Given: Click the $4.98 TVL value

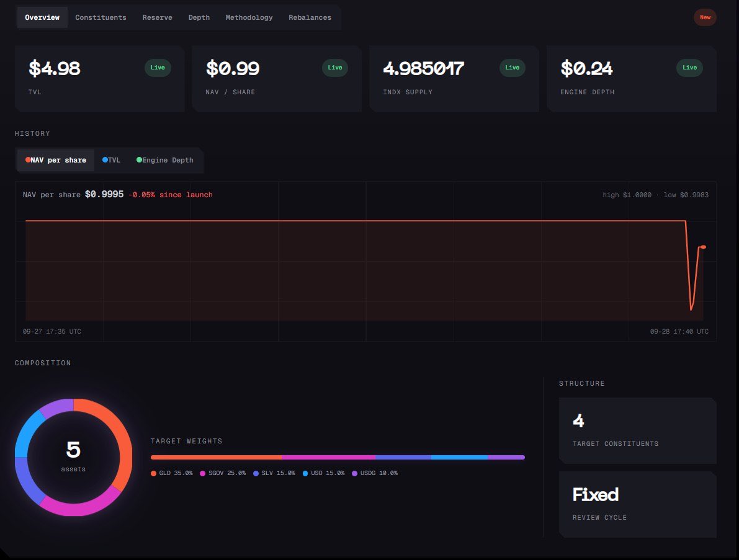Looking at the screenshot, I should (55, 68).
